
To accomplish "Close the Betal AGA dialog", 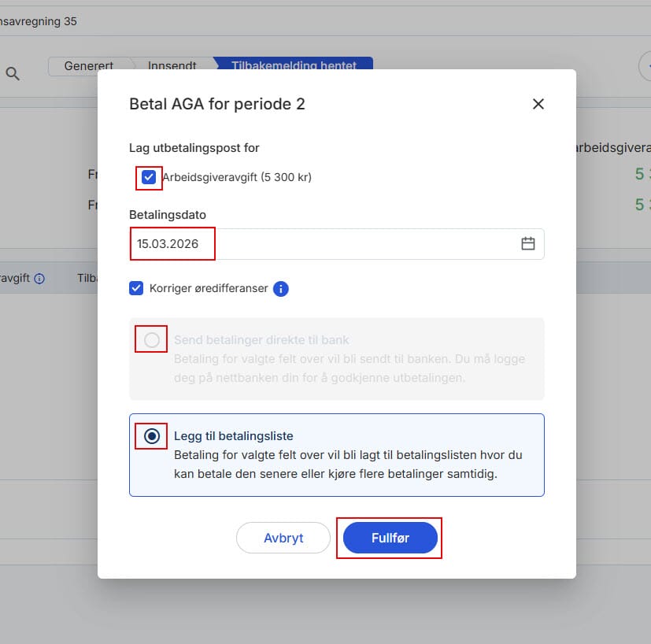I will pyautogui.click(x=538, y=104).
